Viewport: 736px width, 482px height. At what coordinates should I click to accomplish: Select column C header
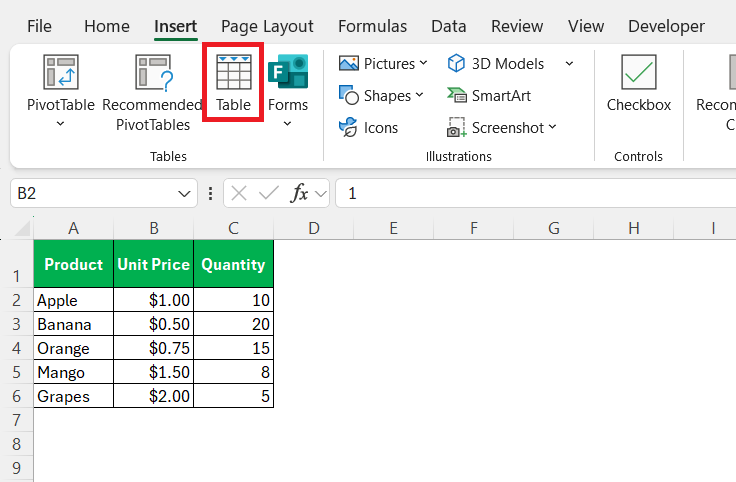tap(233, 228)
